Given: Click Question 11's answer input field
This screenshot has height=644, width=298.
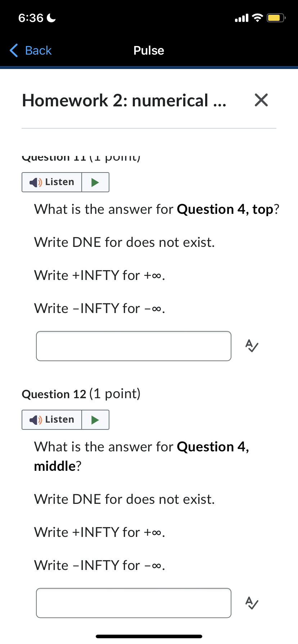Looking at the screenshot, I should (x=134, y=346).
